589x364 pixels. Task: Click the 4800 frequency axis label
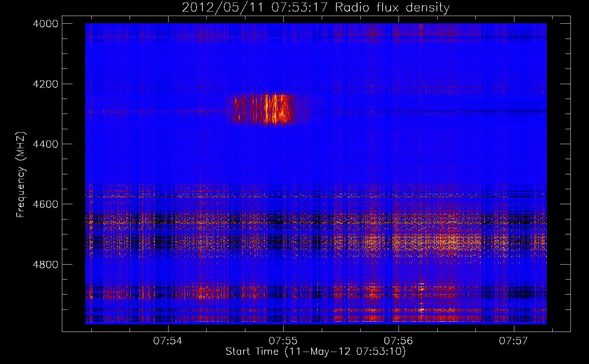click(46, 265)
